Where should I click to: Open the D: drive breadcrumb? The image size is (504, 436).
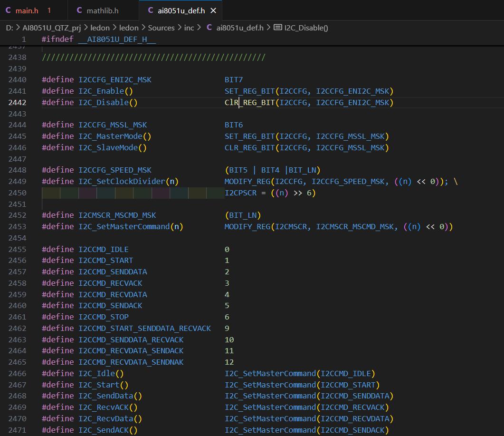coord(10,28)
